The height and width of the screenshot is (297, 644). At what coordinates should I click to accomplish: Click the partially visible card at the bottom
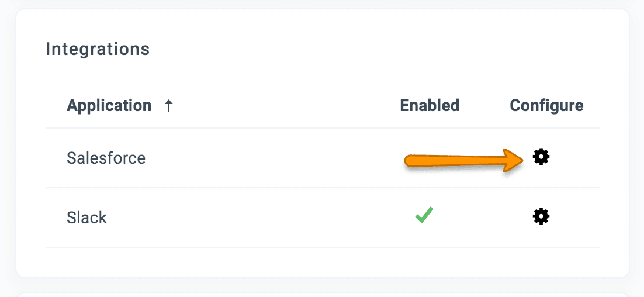[x=321, y=292]
